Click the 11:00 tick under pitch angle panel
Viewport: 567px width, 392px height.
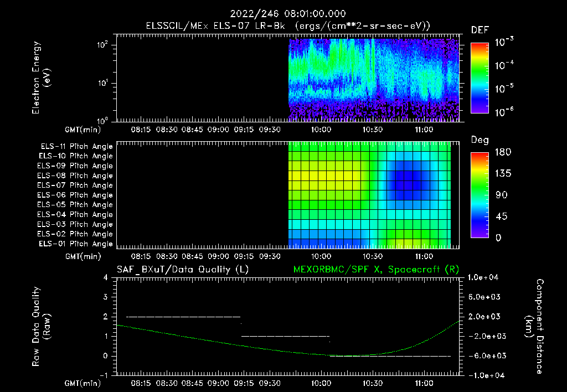424,256
